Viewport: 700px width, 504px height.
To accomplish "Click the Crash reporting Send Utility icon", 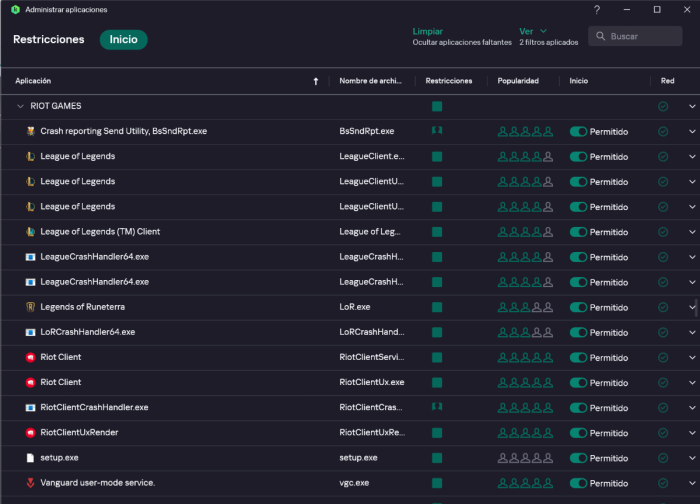I will click(31, 131).
